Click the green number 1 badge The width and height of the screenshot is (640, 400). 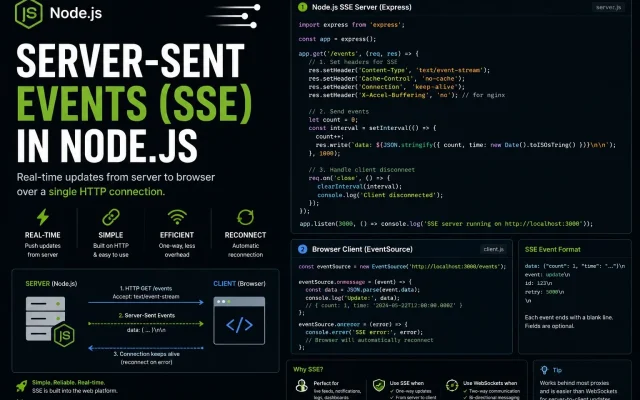pos(302,7)
